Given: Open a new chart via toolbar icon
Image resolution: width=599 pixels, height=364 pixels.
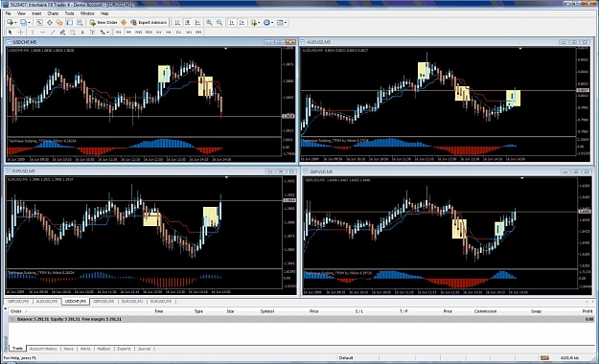Looking at the screenshot, I should point(10,23).
